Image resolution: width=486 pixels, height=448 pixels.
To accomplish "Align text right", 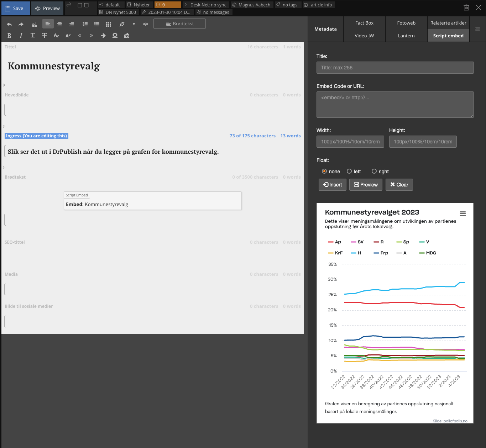I will pyautogui.click(x=72, y=24).
